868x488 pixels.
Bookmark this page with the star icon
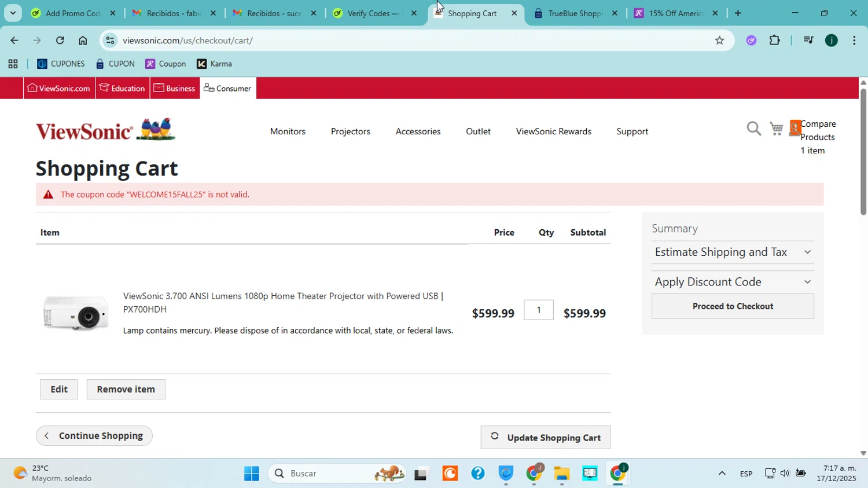tap(719, 41)
